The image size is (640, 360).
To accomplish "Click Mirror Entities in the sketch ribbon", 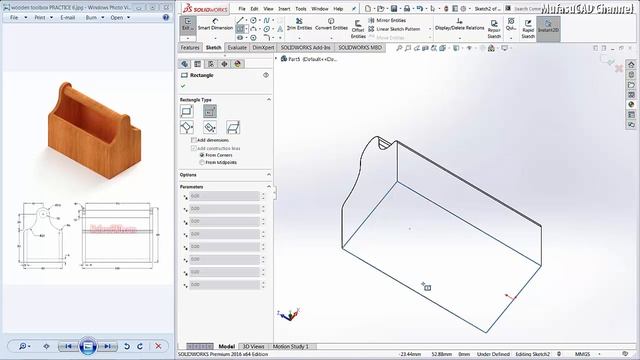I will [387, 20].
